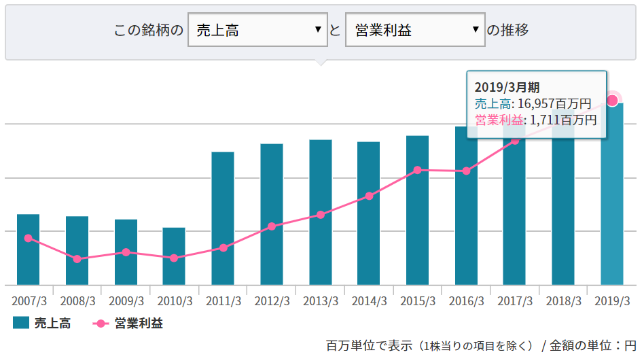The height and width of the screenshot is (363, 644).
Task: Click the 2012/3 operating profit point
Action: [x=272, y=226]
